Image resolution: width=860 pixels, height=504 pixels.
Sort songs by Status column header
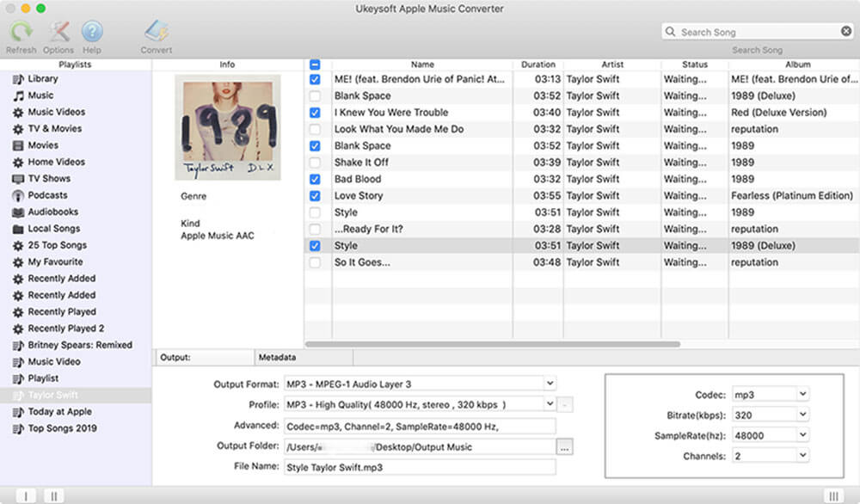tap(694, 65)
